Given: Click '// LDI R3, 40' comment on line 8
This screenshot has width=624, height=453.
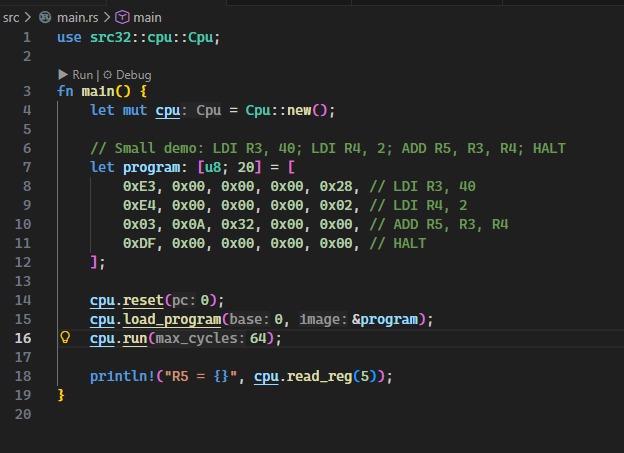Looking at the screenshot, I should click(422, 186).
